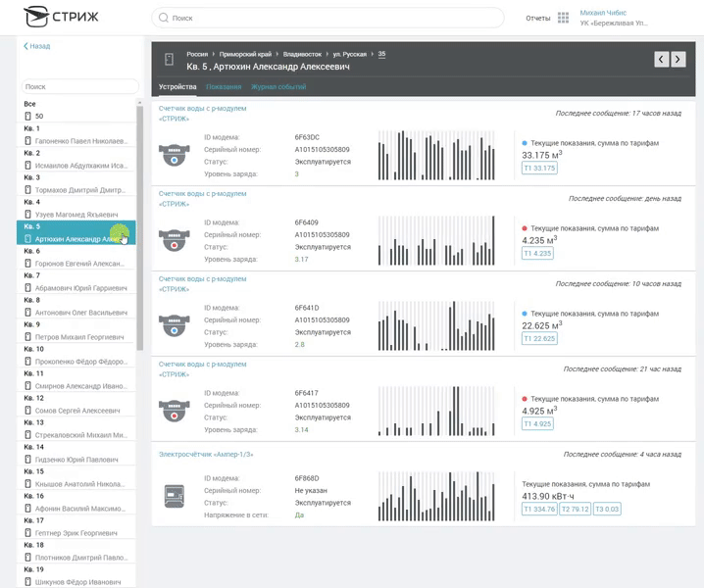The width and height of the screenshot is (704, 588).
Task: Open Электросчётчик «Ампер-1/3» device link
Action: (x=206, y=455)
